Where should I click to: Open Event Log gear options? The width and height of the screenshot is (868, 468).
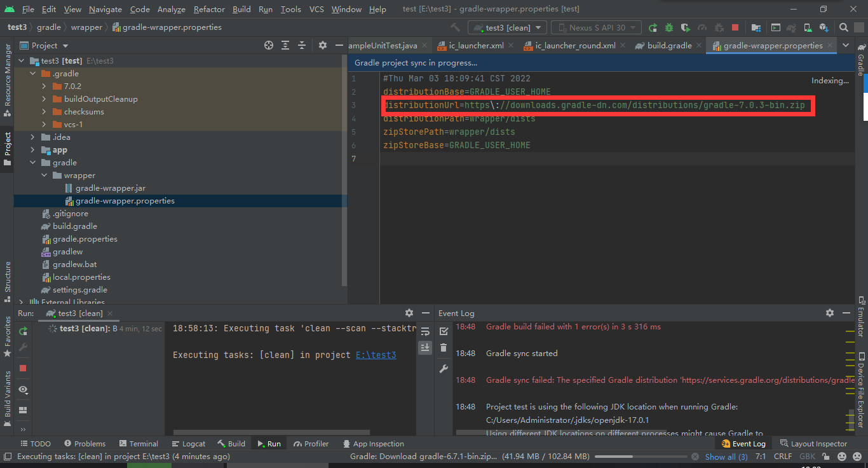(x=829, y=313)
